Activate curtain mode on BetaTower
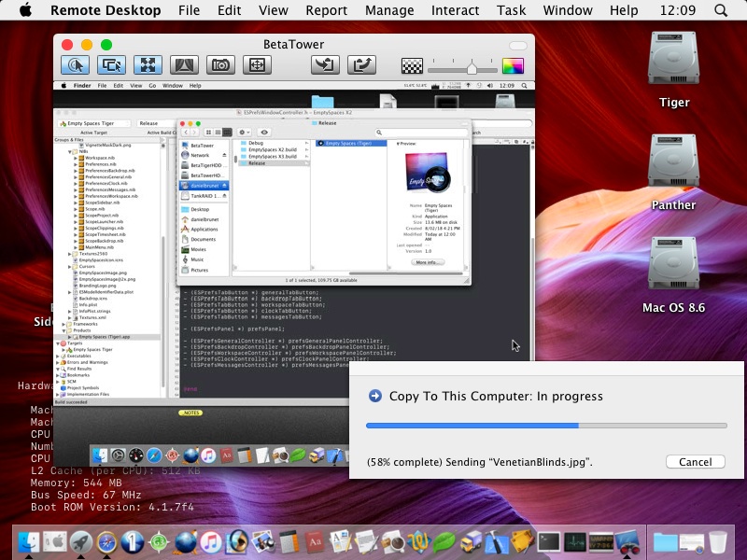This screenshot has height=560, width=747. click(x=184, y=65)
